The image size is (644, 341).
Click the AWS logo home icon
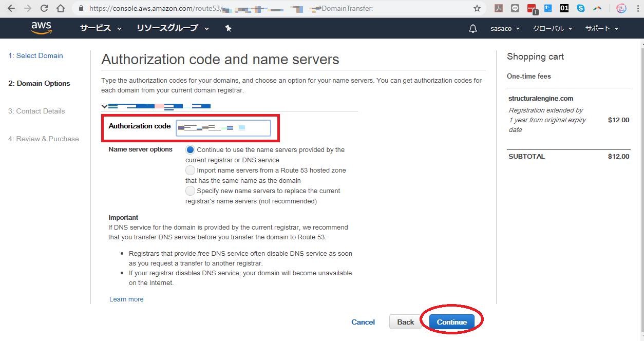41,28
